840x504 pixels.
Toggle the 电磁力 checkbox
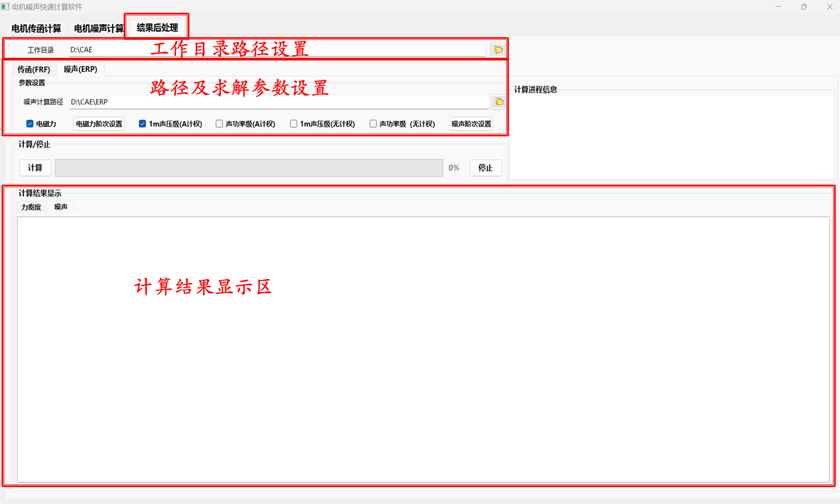(x=30, y=124)
